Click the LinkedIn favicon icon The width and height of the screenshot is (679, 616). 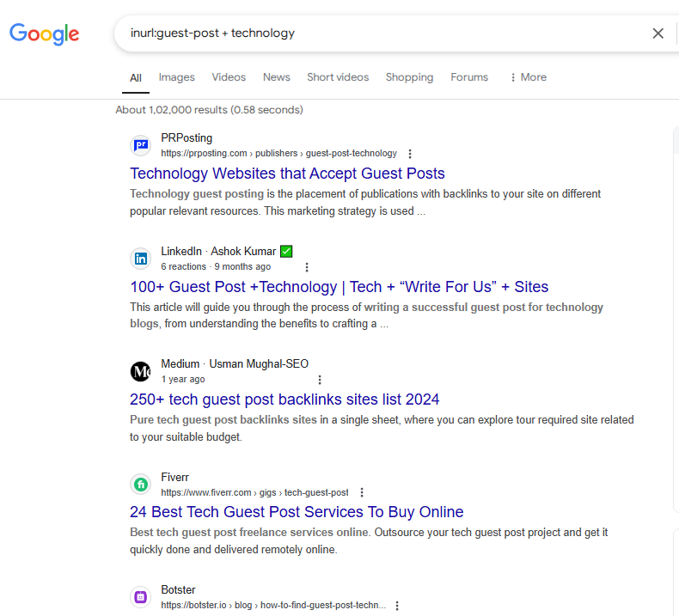tap(141, 259)
